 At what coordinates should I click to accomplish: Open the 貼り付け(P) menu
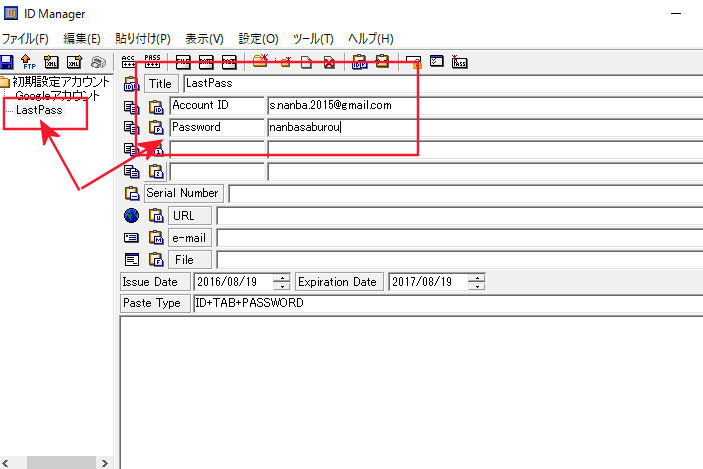click(143, 39)
